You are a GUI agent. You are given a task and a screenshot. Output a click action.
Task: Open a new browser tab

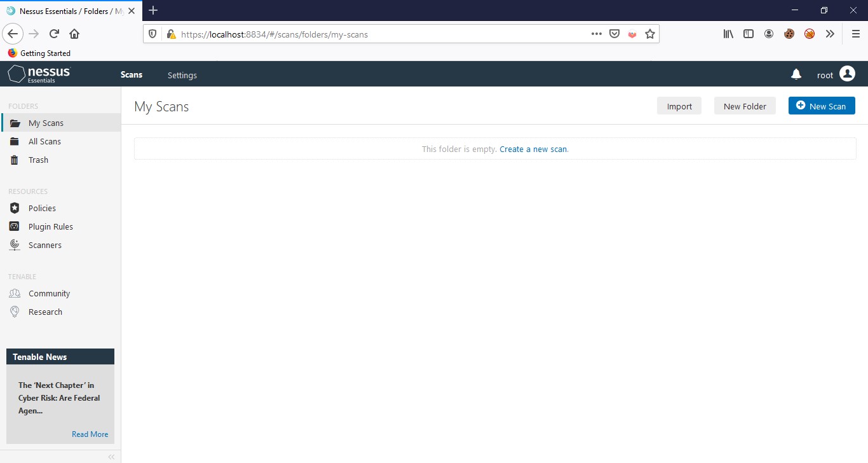point(153,10)
